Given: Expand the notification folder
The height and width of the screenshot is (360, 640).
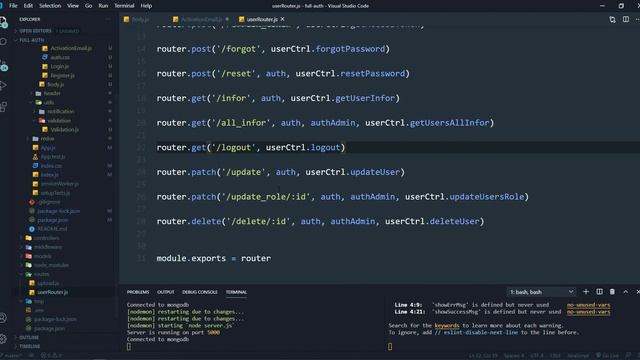Looking at the screenshot, I should tap(60, 111).
